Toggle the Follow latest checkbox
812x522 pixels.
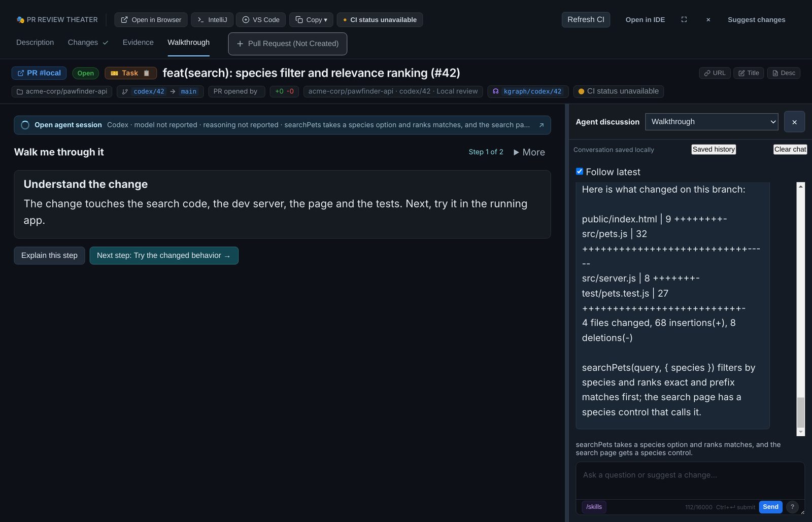(580, 171)
